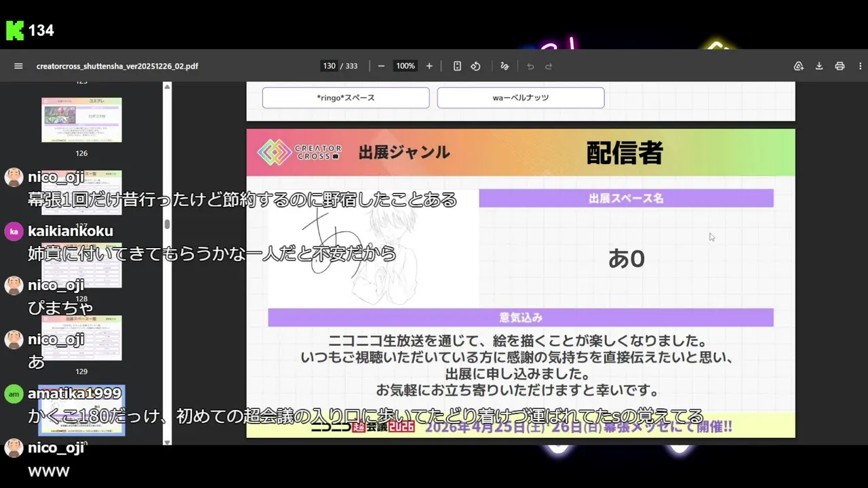Click the 出展ジャンル label
The width and height of the screenshot is (868, 488).
(404, 152)
